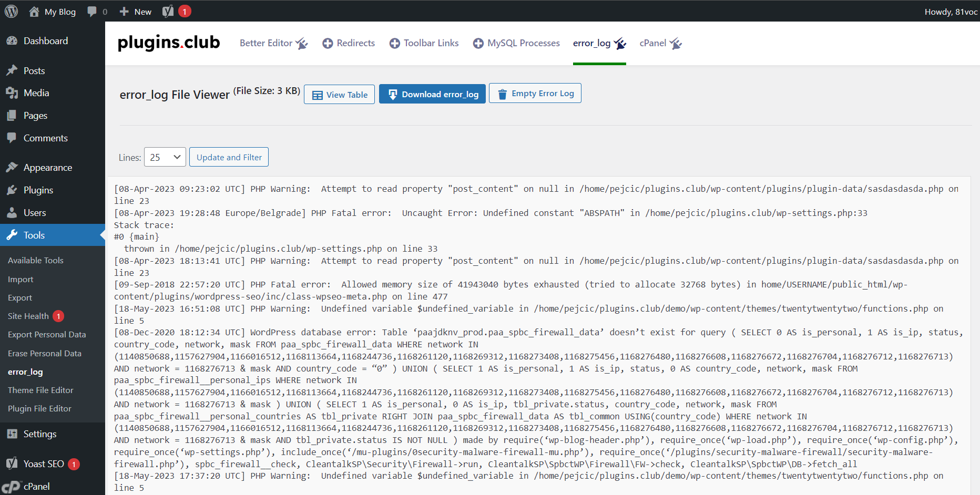Switch to the Better Editor tab
980x495 pixels.
[273, 43]
